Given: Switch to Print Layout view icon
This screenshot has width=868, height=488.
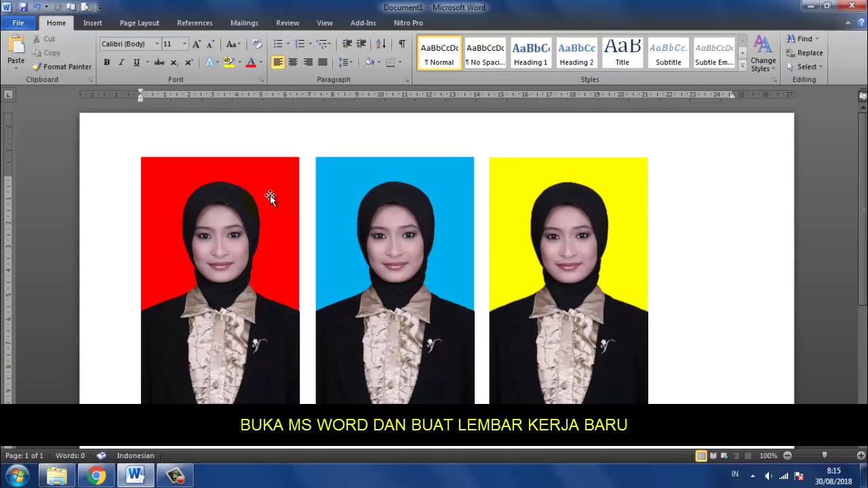Looking at the screenshot, I should click(701, 455).
